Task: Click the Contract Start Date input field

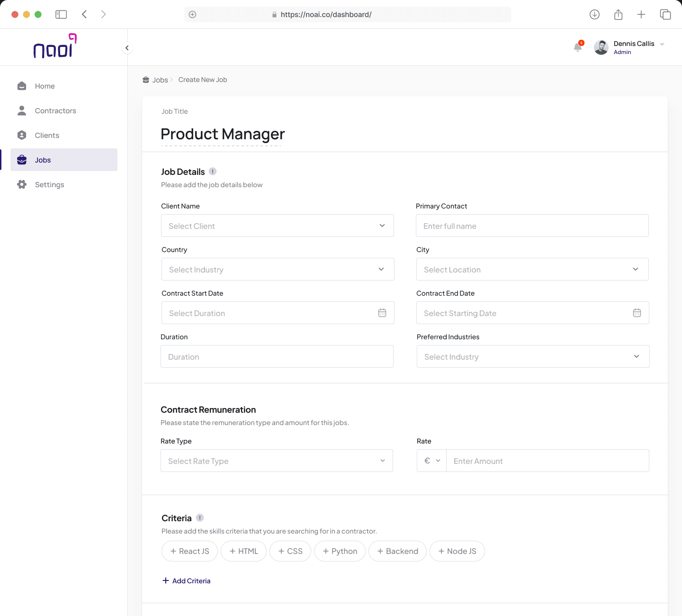Action: 278,313
